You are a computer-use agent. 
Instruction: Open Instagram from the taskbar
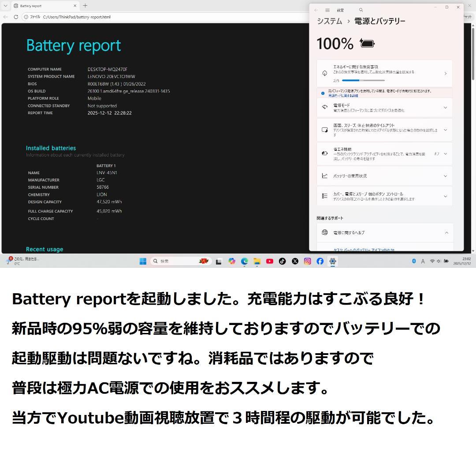pyautogui.click(x=307, y=261)
